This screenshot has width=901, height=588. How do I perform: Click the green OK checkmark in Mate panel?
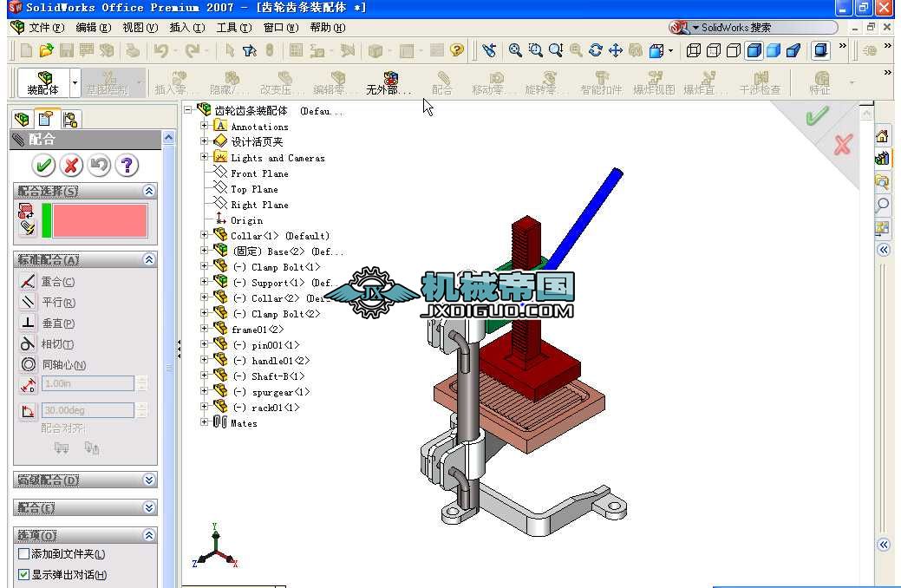pyautogui.click(x=43, y=166)
